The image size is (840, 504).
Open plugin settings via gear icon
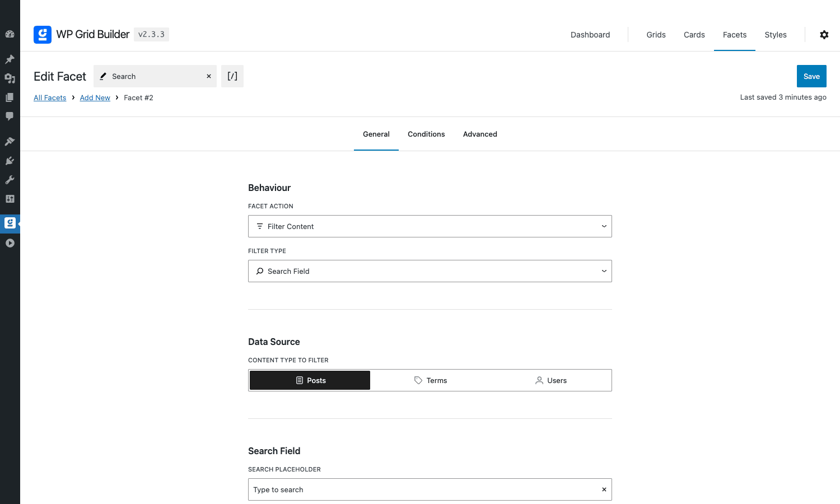[824, 35]
